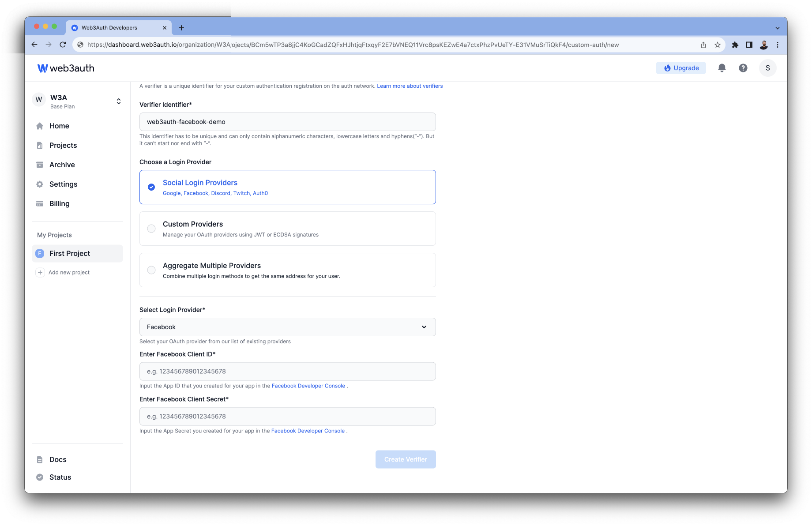Screen dimensions: 812x526
Task: Expand the W3A organization switcher
Action: tap(119, 101)
